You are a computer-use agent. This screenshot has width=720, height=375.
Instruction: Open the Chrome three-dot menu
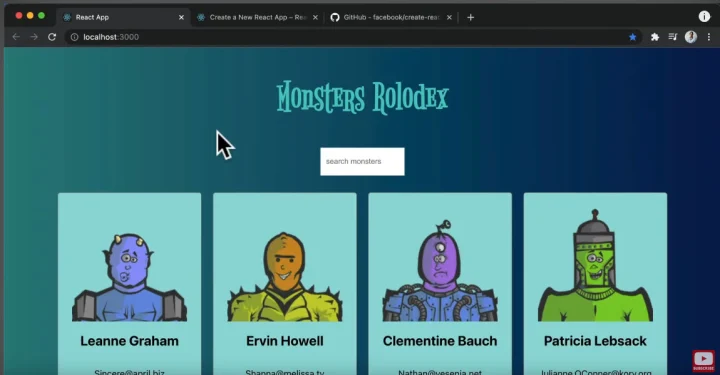[x=709, y=37]
